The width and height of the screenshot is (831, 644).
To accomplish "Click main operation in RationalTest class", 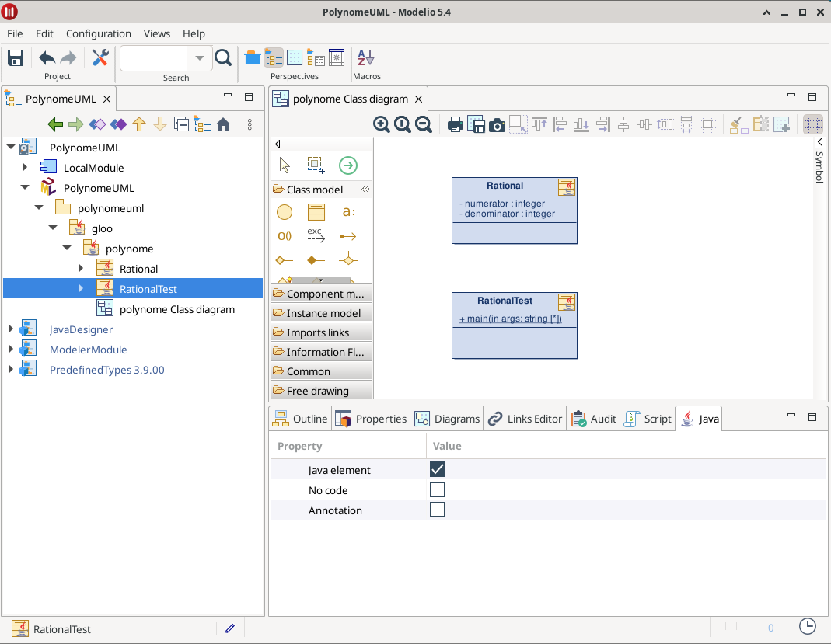I will point(511,319).
